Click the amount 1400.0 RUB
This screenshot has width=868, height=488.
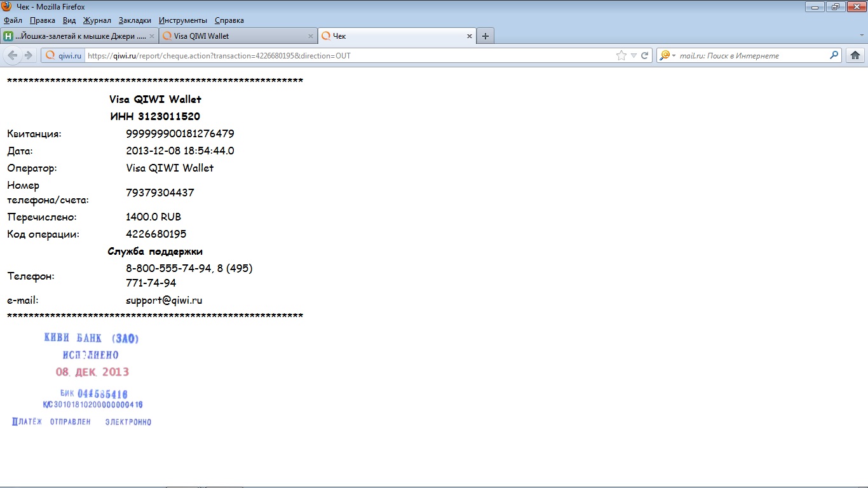pos(154,217)
